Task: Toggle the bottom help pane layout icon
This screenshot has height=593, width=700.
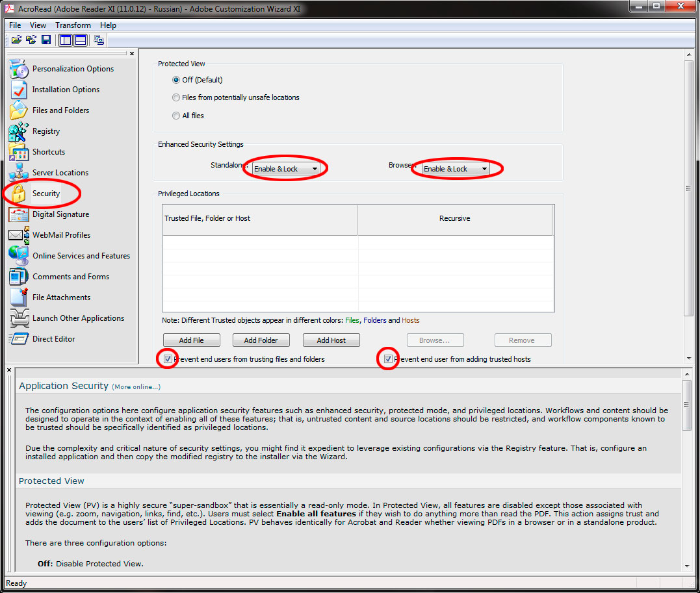Action: click(x=81, y=40)
